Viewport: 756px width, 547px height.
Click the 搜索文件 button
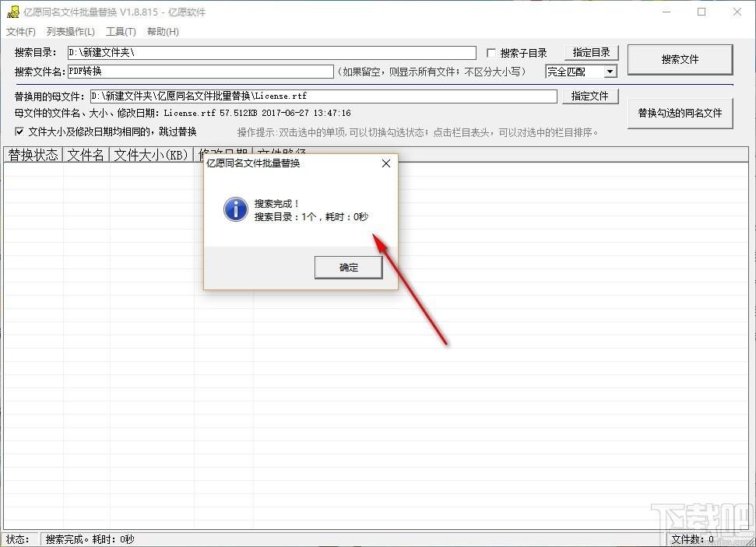(x=680, y=60)
